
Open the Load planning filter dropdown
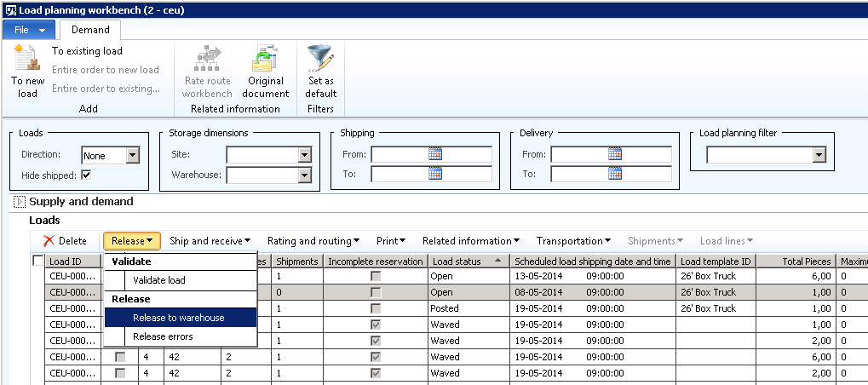[819, 155]
